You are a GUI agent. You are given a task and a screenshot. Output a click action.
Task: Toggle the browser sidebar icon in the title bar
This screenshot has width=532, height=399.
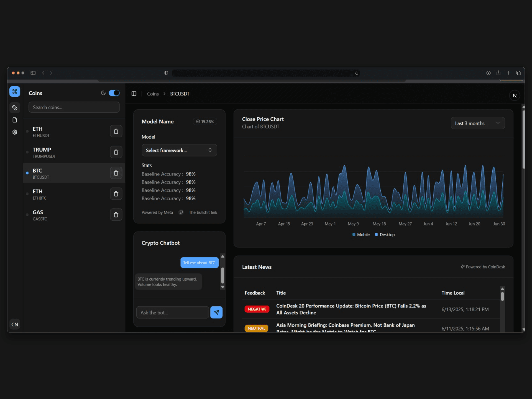tap(33, 73)
